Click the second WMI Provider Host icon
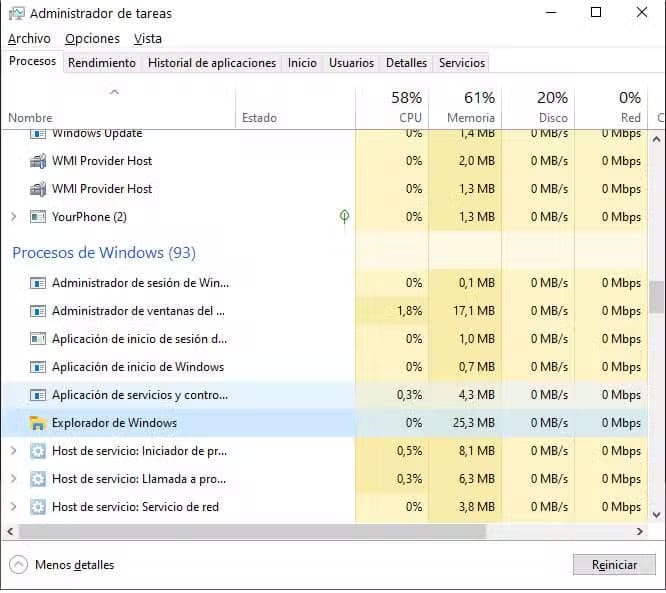The image size is (666, 593). tap(38, 189)
